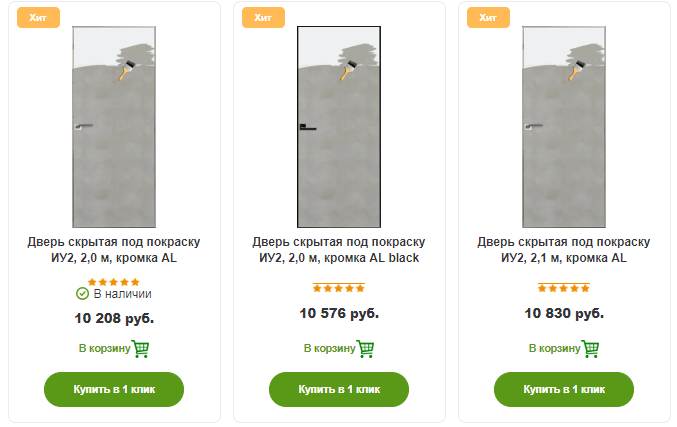View first door product image
The height and width of the screenshot is (427, 677).
pyautogui.click(x=114, y=128)
